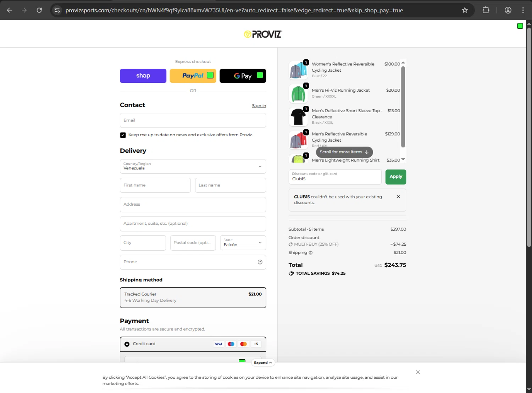Screen dimensions: 532x393
Task: Click the Proviz logo
Action: pyautogui.click(x=263, y=34)
